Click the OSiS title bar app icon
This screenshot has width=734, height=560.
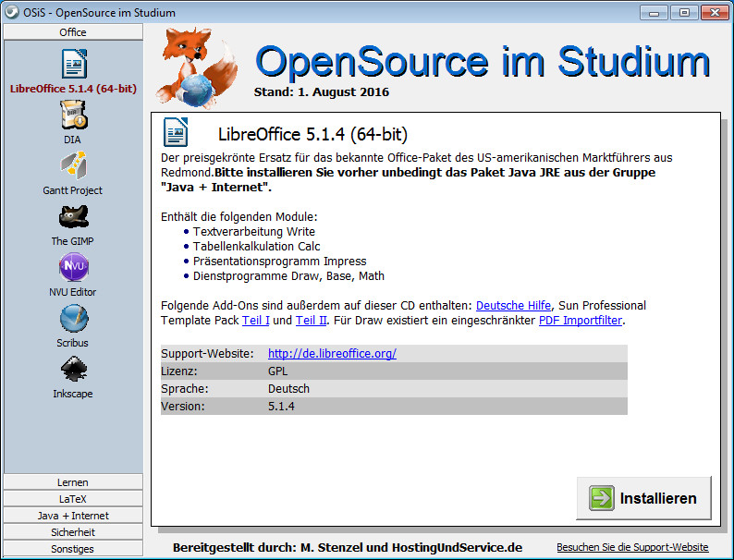[12, 12]
